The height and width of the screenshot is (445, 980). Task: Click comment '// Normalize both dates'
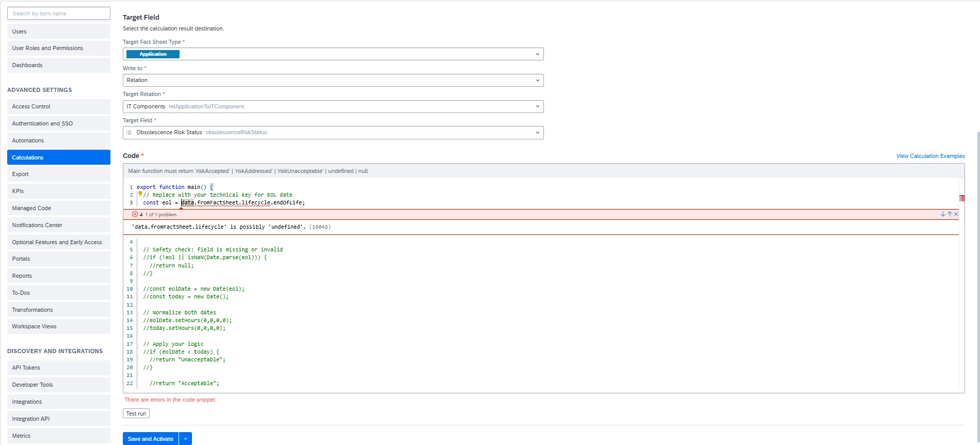pyautogui.click(x=180, y=313)
